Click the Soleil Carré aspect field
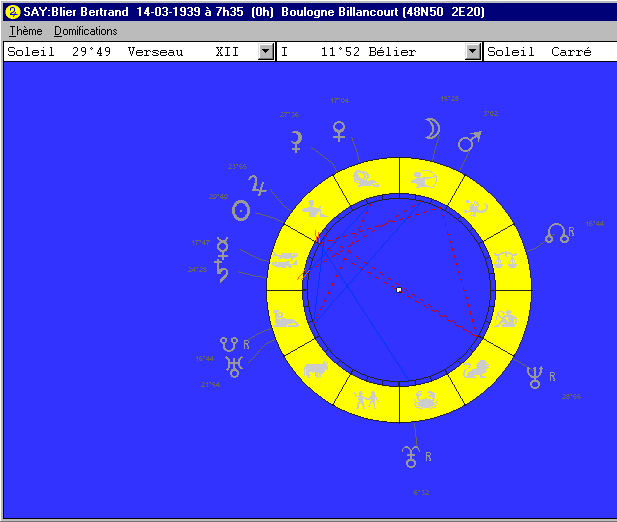 [549, 51]
